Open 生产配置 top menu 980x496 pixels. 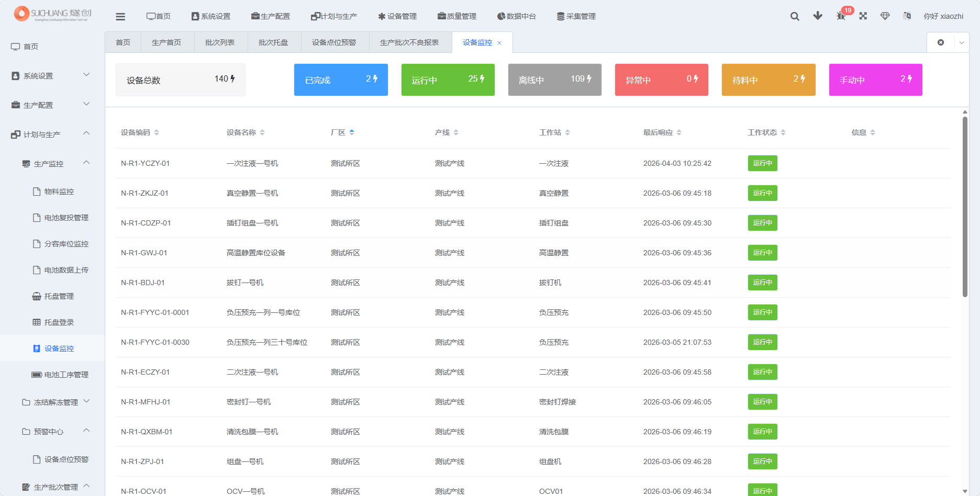click(x=271, y=16)
